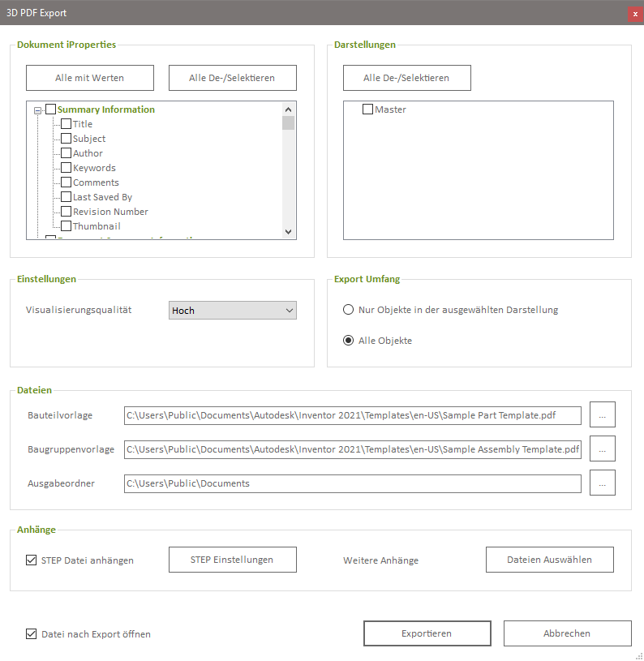The width and height of the screenshot is (644, 661).
Task: Uncheck Datei nach Export öffnen
Action: (x=32, y=634)
